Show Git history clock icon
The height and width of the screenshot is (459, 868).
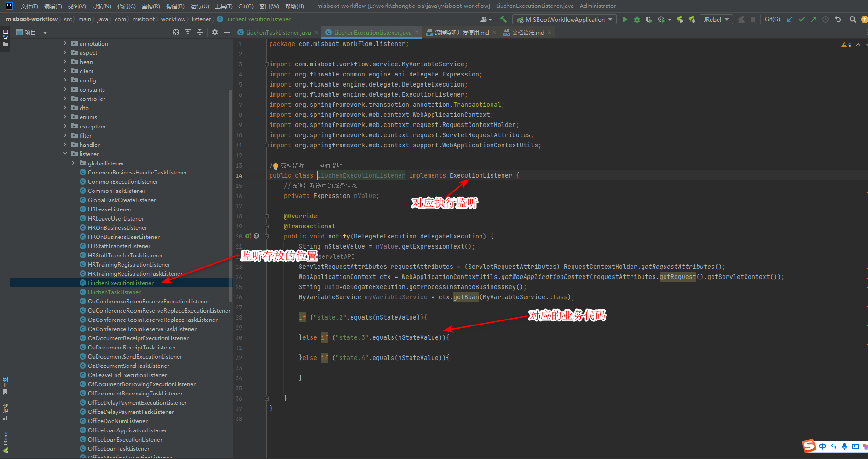[826, 19]
